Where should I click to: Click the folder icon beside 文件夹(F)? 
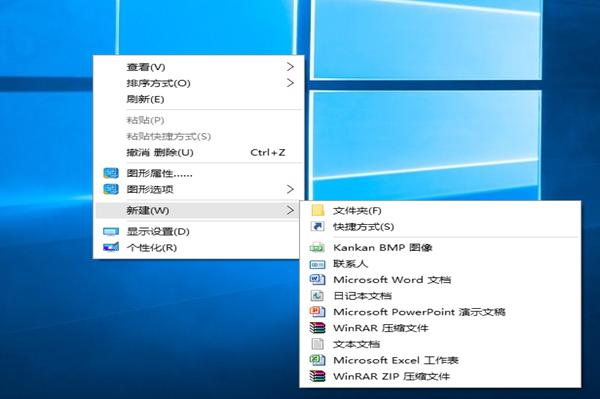click(x=318, y=210)
